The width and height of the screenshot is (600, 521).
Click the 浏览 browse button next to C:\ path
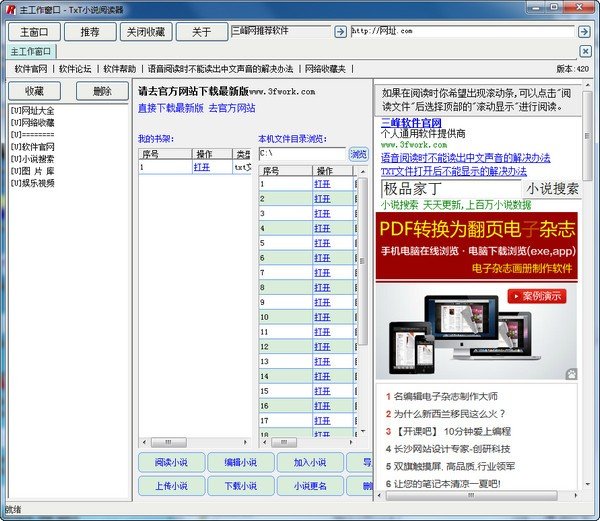pyautogui.click(x=359, y=154)
